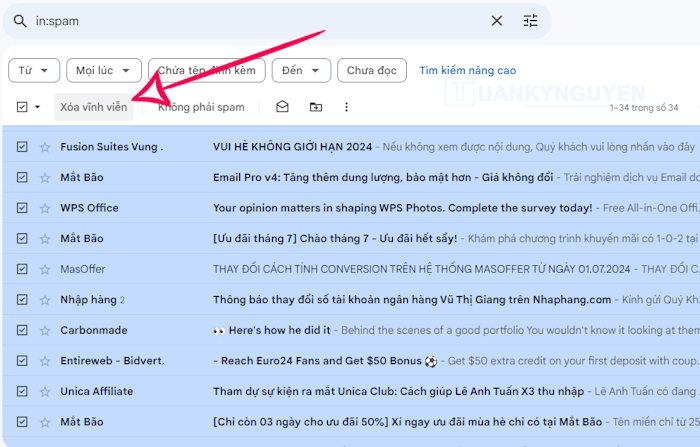Star the Nhập hàng email
Viewport: 700px width, 447px height.
click(45, 300)
